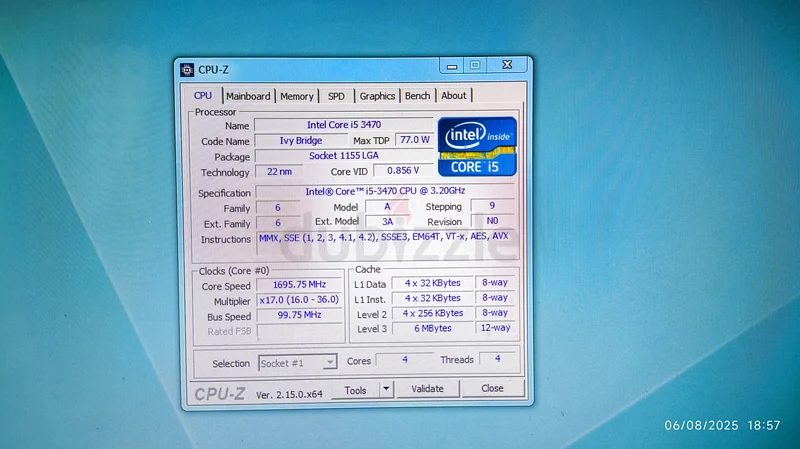The height and width of the screenshot is (449, 800).
Task: Click the L1 Inst. value 4 x 32 KBytes
Action: [x=433, y=298]
